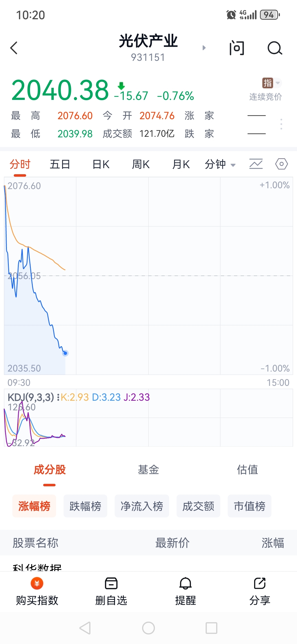The height and width of the screenshot is (644, 297).
Task: Share the index via 分享 icon
Action: 260,583
